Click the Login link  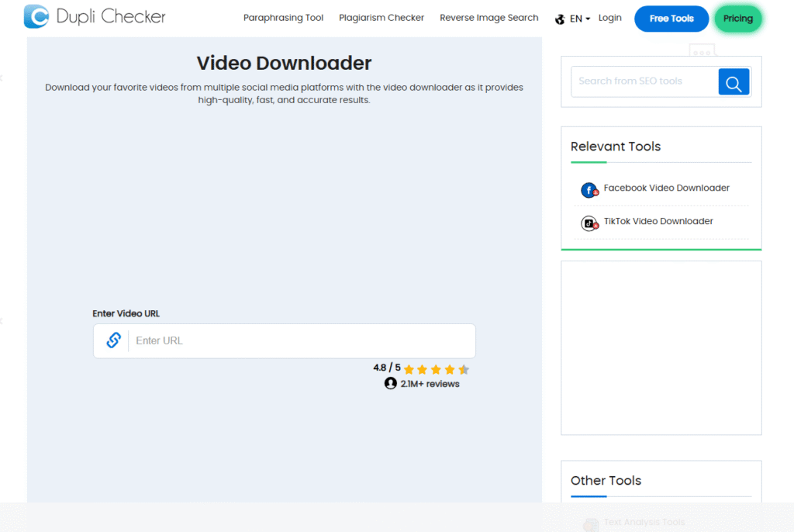(609, 18)
